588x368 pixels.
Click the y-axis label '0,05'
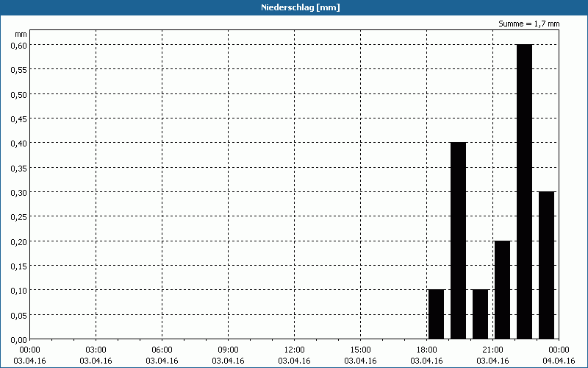pos(19,315)
